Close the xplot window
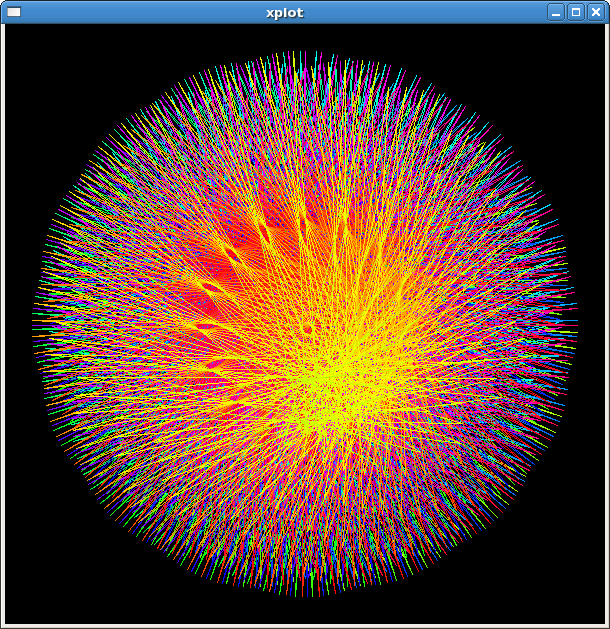 pyautogui.click(x=596, y=12)
